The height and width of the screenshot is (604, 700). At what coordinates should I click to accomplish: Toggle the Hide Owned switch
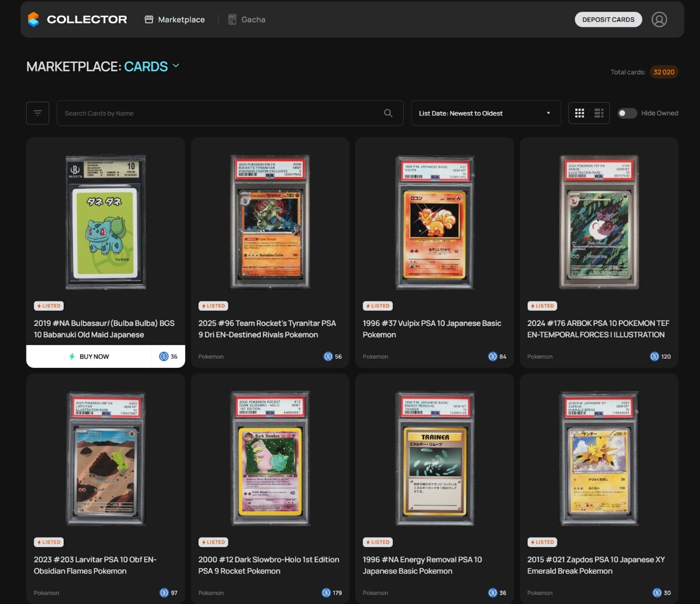pos(627,113)
